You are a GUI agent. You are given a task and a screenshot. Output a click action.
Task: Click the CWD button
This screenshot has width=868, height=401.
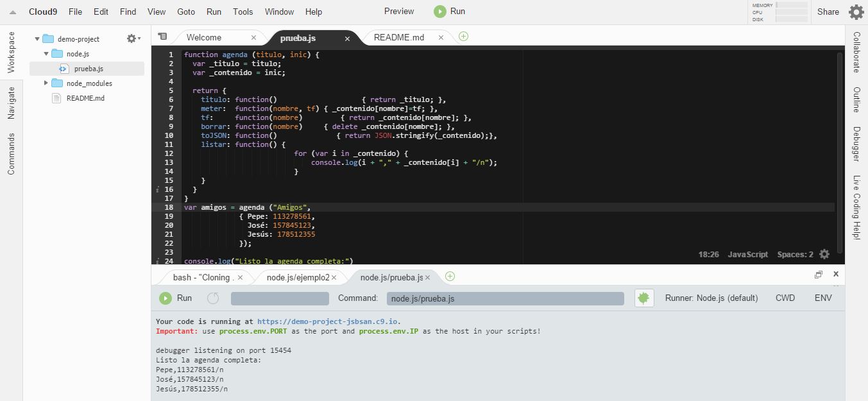coord(785,298)
